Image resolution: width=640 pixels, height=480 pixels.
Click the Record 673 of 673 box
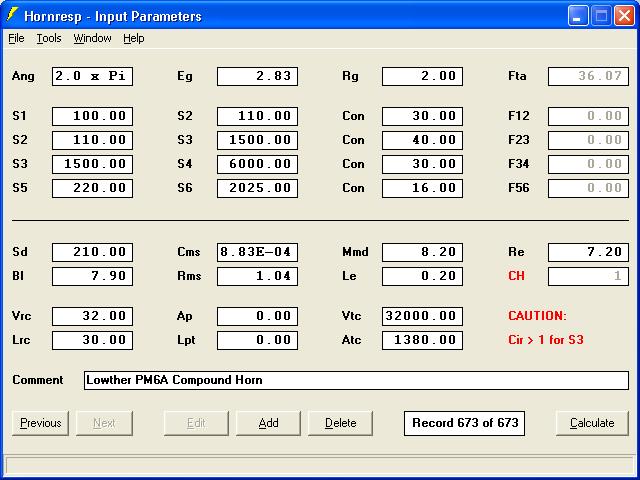coord(464,423)
